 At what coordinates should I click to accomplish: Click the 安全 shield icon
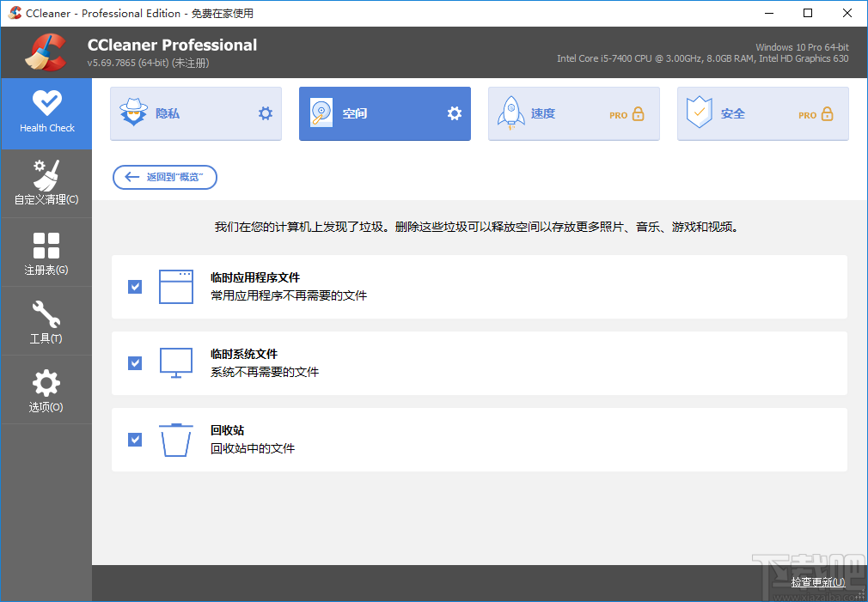click(700, 112)
